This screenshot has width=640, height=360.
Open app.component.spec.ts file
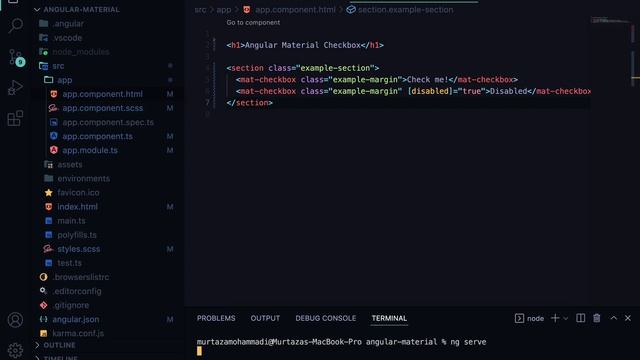point(108,122)
